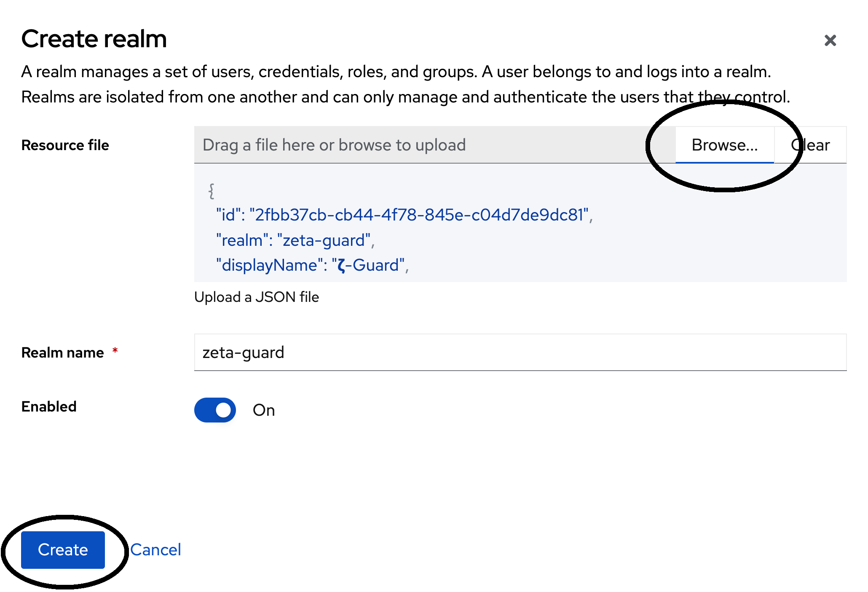
Task: Click the Create realm dialog heading
Action: [x=94, y=39]
